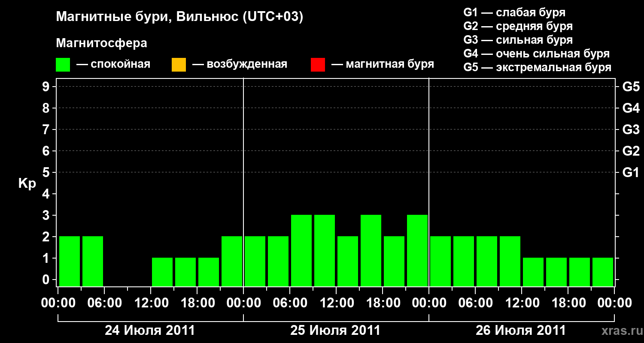The width and height of the screenshot is (644, 343).
Task: Click the 'G2 — средняя буря' legend line
Action: coord(518,26)
